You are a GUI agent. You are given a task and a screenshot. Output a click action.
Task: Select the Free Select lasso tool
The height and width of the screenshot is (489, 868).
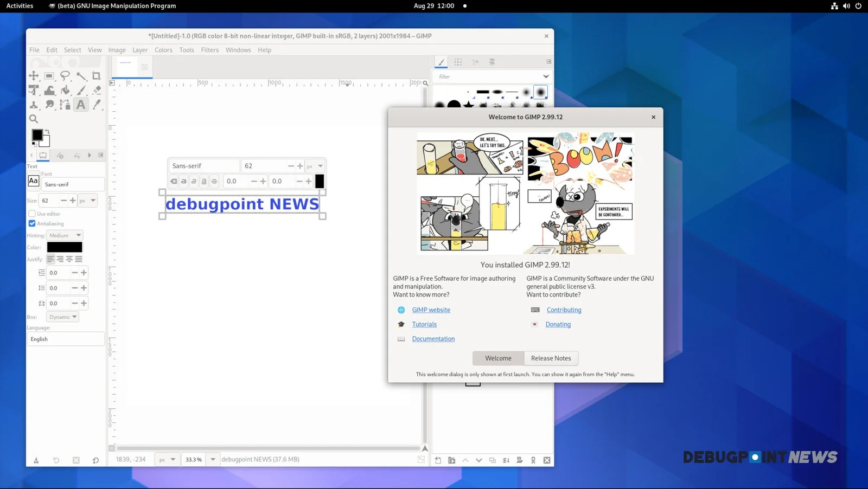(65, 76)
